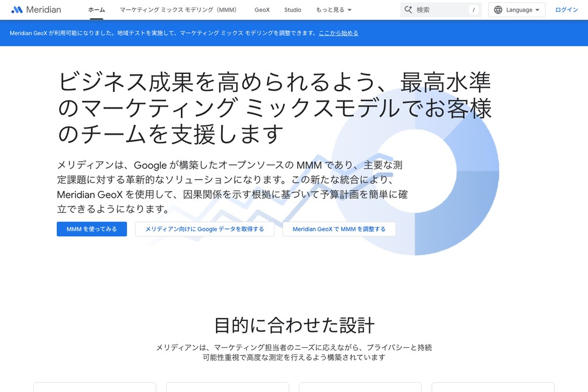Open the Studio tab
588x392 pixels.
tap(292, 10)
